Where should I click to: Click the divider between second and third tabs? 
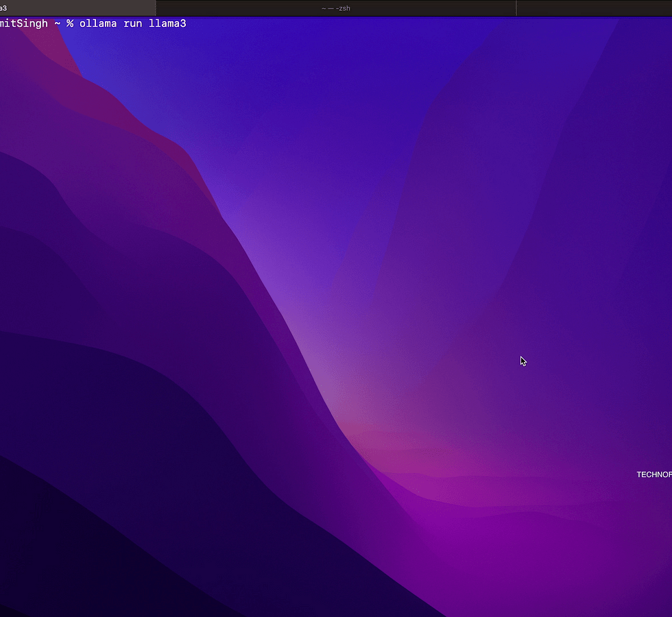516,8
